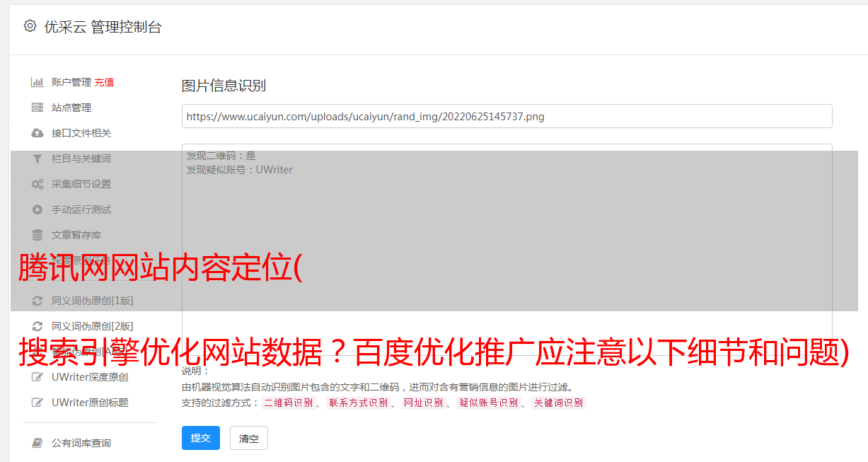Open 公有词库查询 from the sidebar
Viewport: 868px width, 462px height.
pos(81,443)
